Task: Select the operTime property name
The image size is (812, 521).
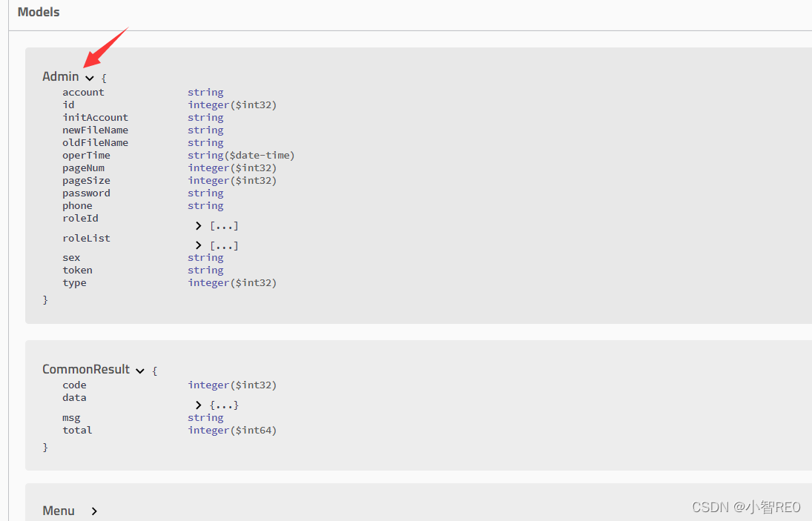Action: (x=87, y=155)
